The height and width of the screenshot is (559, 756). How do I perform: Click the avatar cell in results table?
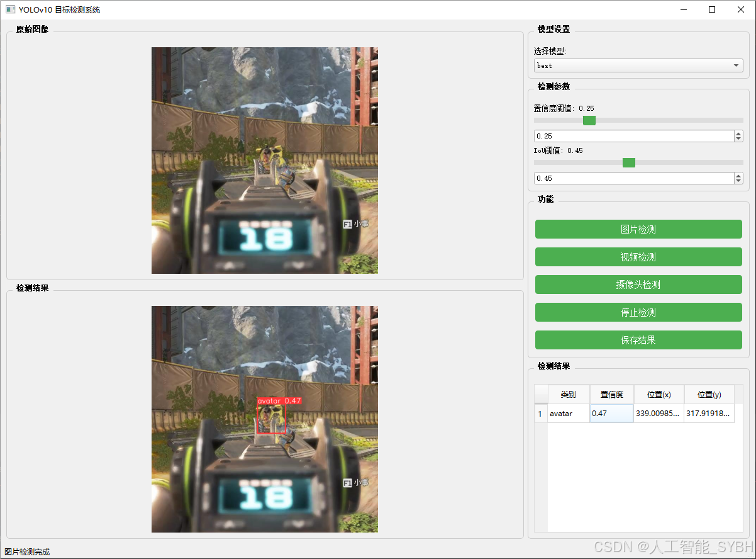[569, 414]
